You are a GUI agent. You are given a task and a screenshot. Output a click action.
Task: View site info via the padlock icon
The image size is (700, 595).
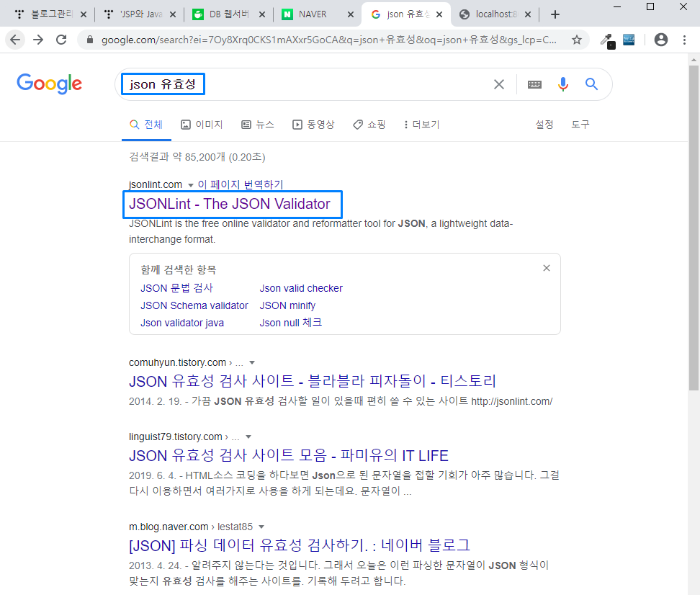click(90, 40)
